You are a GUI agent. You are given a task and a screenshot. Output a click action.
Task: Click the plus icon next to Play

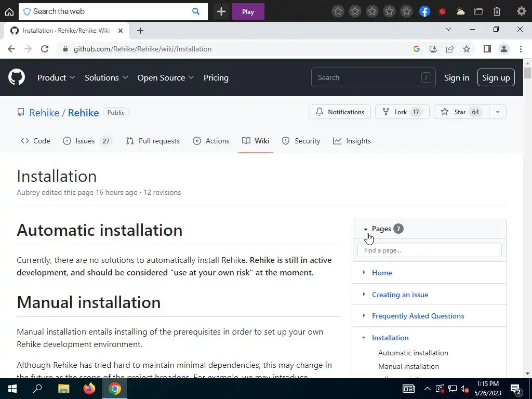221,11
